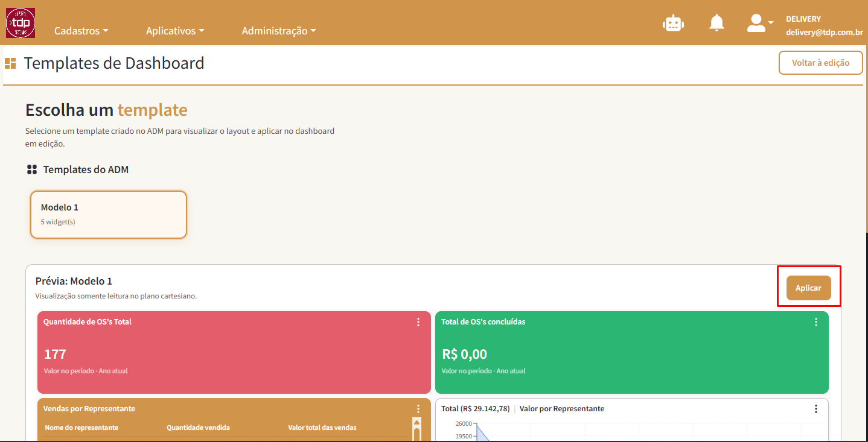Screen dimensions: 868x442
Task: Click Valor total das vendas column header
Action: [x=322, y=428]
